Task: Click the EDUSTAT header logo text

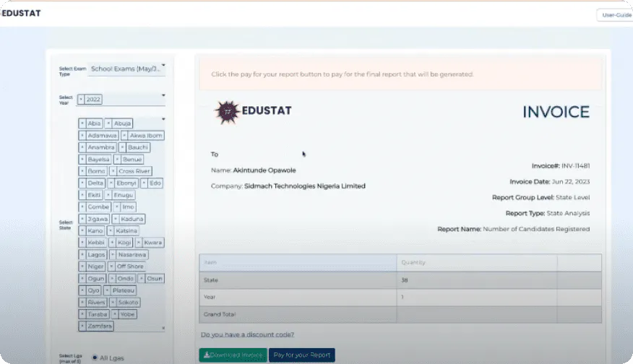Action: coord(21,13)
